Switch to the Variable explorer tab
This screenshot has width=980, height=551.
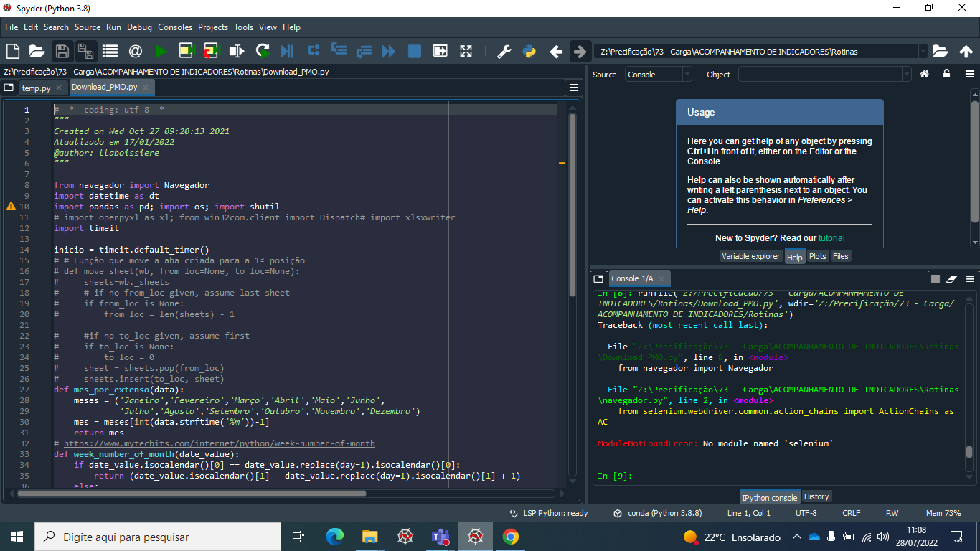pyautogui.click(x=750, y=256)
